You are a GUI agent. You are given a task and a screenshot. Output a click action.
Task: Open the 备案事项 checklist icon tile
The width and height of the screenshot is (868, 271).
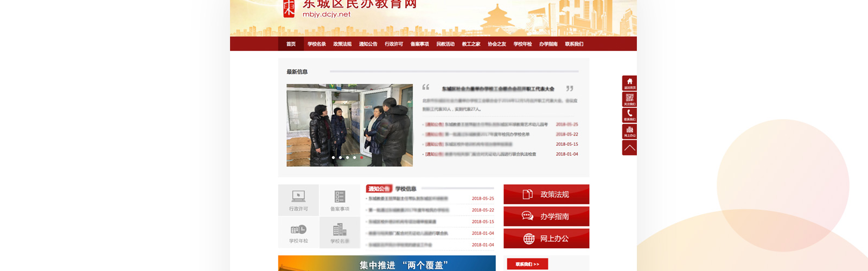click(340, 200)
